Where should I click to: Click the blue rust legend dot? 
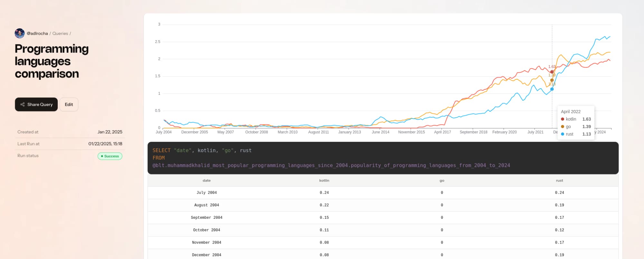[x=563, y=134]
